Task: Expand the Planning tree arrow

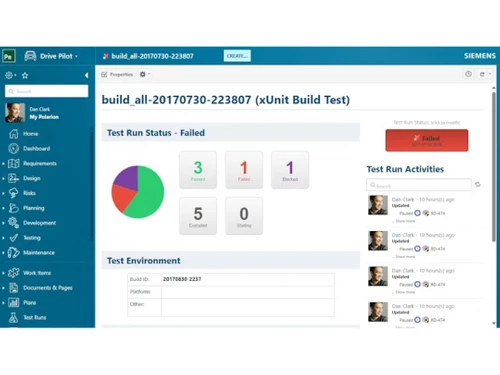Action: click(x=3, y=208)
